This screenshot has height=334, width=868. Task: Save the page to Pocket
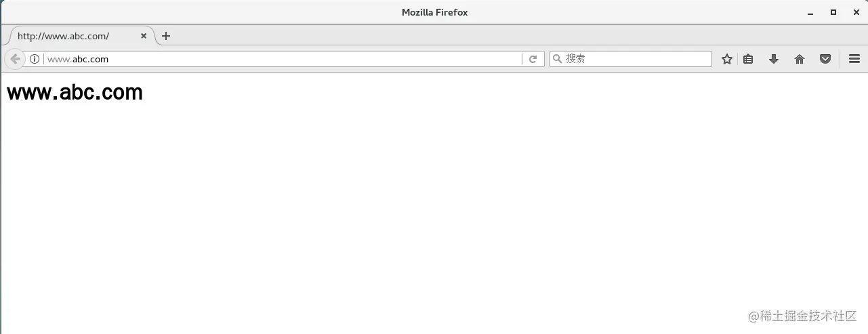[x=825, y=59]
